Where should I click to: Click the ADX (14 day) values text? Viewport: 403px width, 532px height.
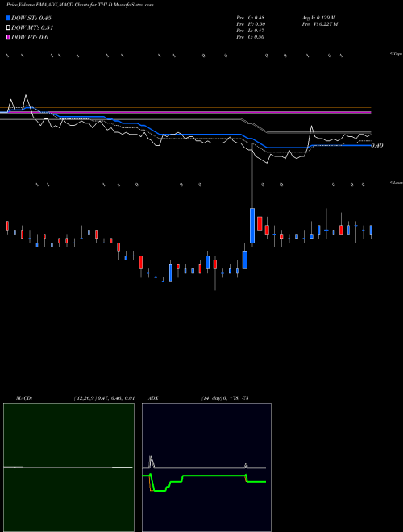[225, 398]
